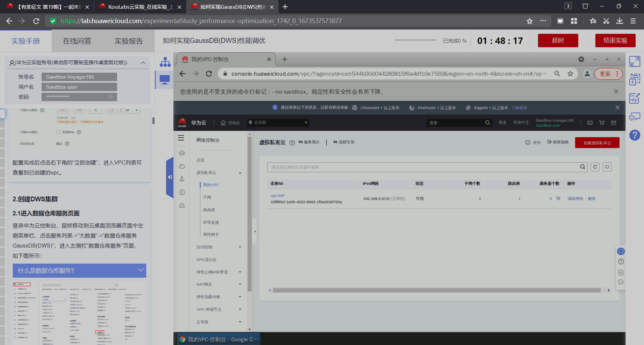Image resolution: width=644 pixels, height=345 pixels.
Task: Switch to the 实验手册 tab
Action: [x=26, y=41]
